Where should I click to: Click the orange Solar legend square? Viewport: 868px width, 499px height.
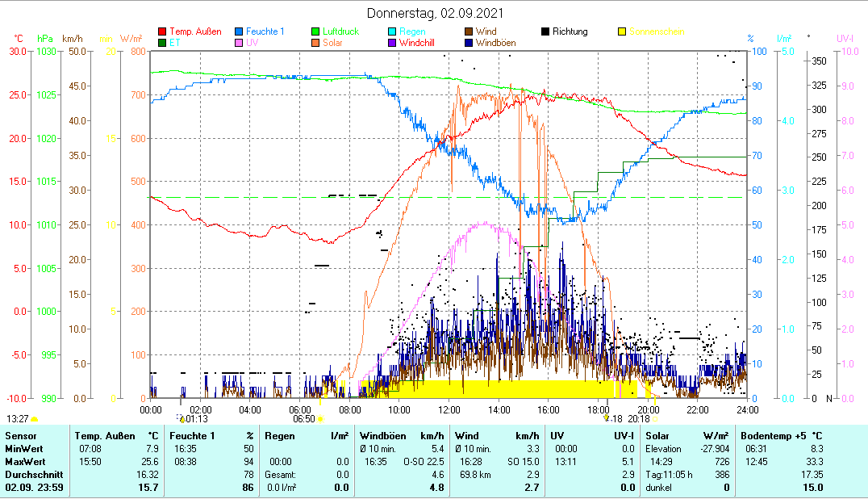coord(315,43)
